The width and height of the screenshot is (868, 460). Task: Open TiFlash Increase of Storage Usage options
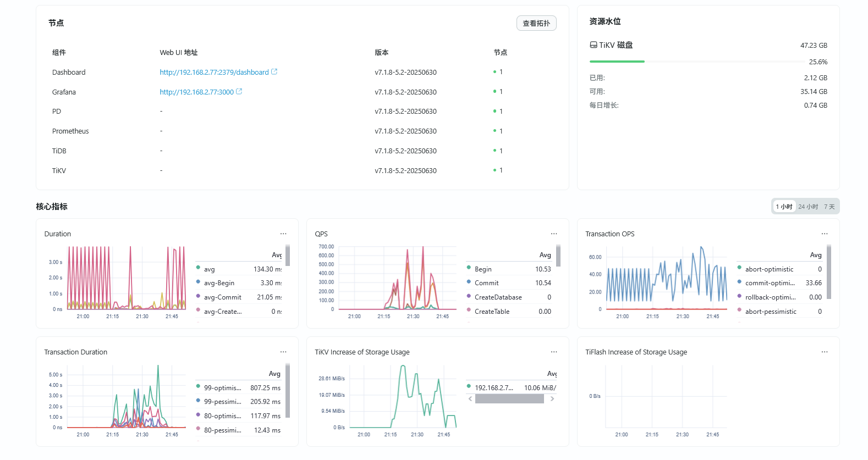(825, 352)
